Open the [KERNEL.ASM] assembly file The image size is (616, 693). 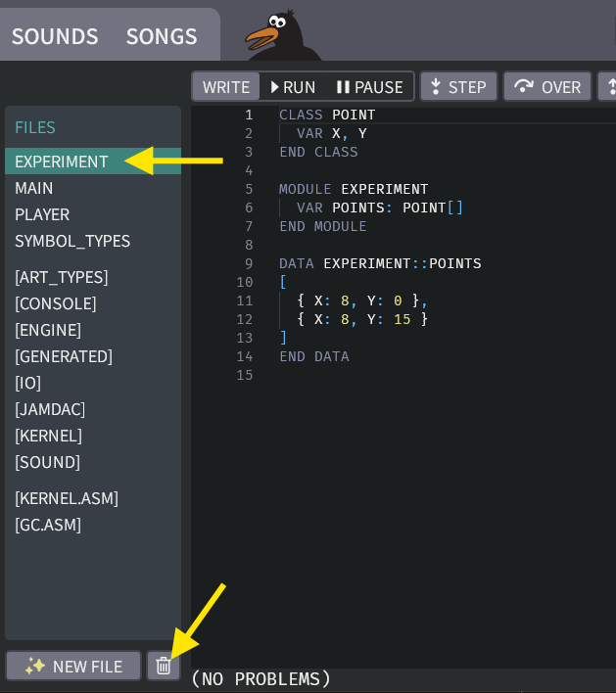(x=67, y=498)
